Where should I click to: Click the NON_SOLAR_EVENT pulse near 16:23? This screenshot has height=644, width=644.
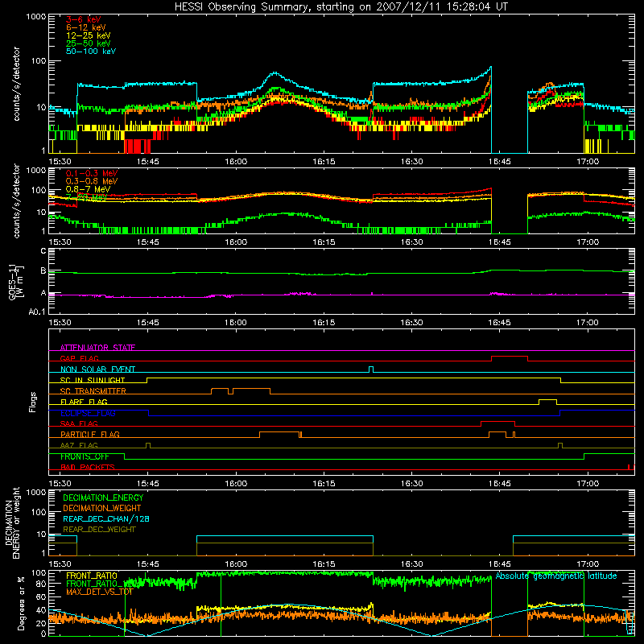pyautogui.click(x=371, y=368)
